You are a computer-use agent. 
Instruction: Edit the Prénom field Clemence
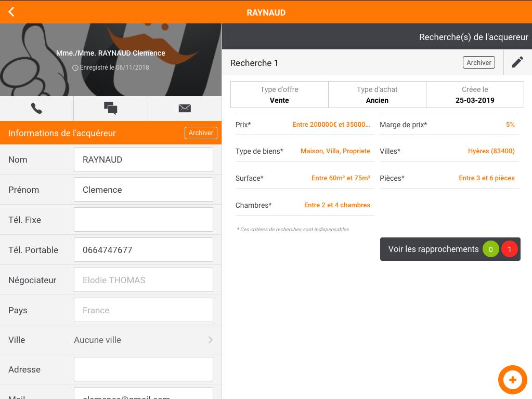pos(144,190)
